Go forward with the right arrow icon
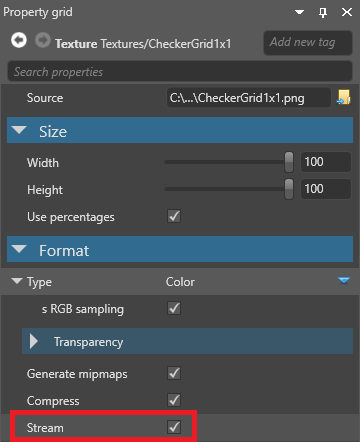This screenshot has width=360, height=442. pyautogui.click(x=43, y=41)
